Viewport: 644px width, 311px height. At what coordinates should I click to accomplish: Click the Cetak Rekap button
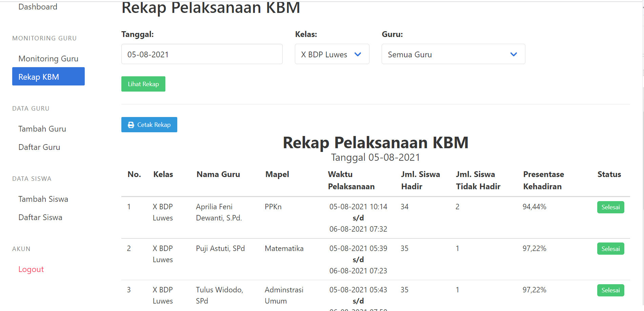[149, 125]
